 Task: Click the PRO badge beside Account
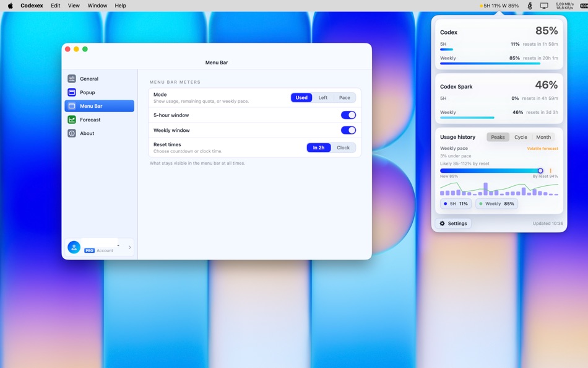(89, 250)
